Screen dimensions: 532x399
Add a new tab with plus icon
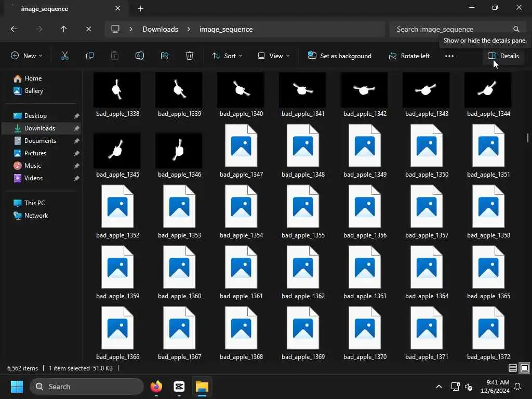pyautogui.click(x=140, y=9)
